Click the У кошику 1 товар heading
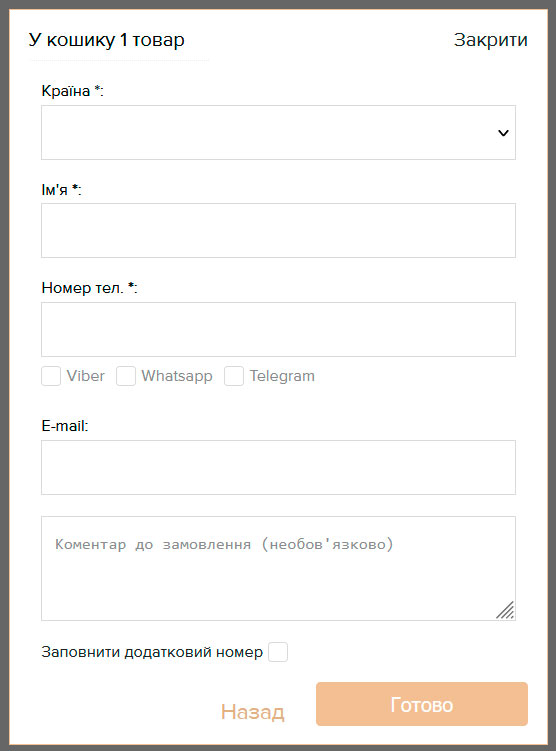 tap(106, 40)
